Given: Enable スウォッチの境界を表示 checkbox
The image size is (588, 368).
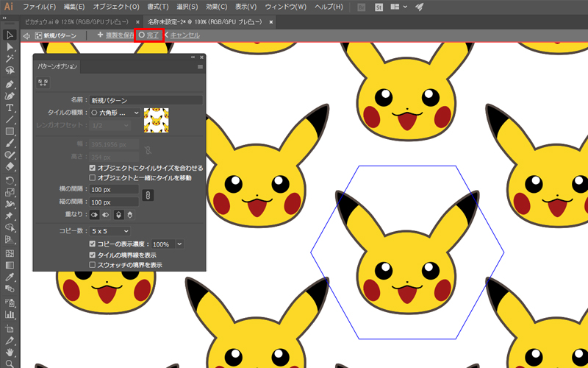Looking at the screenshot, I should (93, 265).
